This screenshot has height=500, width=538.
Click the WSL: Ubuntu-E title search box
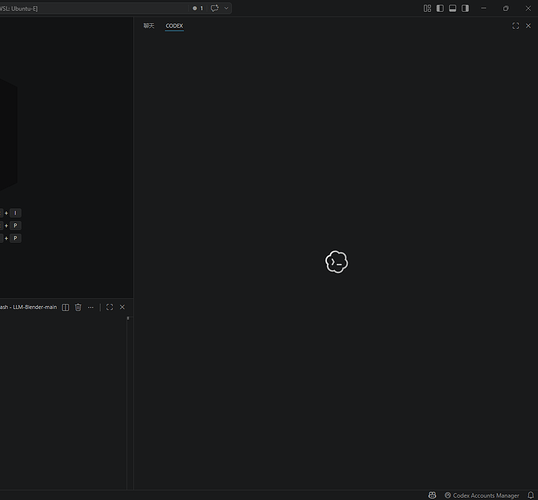[93, 8]
